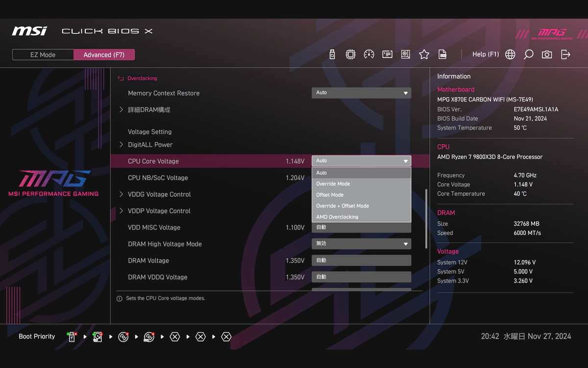Click 1.100V value of VDD MISC
Screen dimensions: 588x368
tap(295, 228)
